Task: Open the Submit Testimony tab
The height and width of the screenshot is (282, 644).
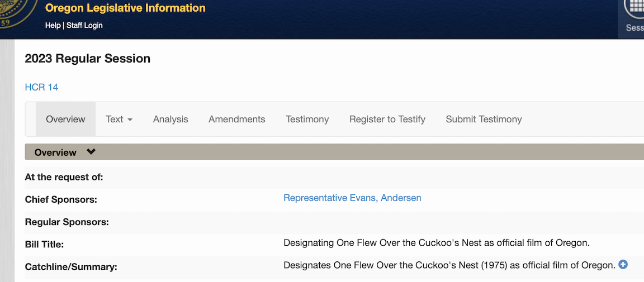Action: click(484, 119)
